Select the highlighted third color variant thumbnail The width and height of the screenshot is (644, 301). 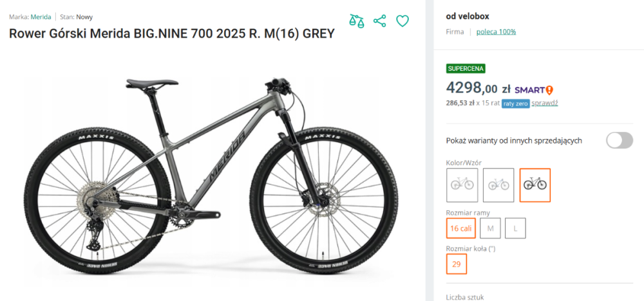(x=535, y=185)
